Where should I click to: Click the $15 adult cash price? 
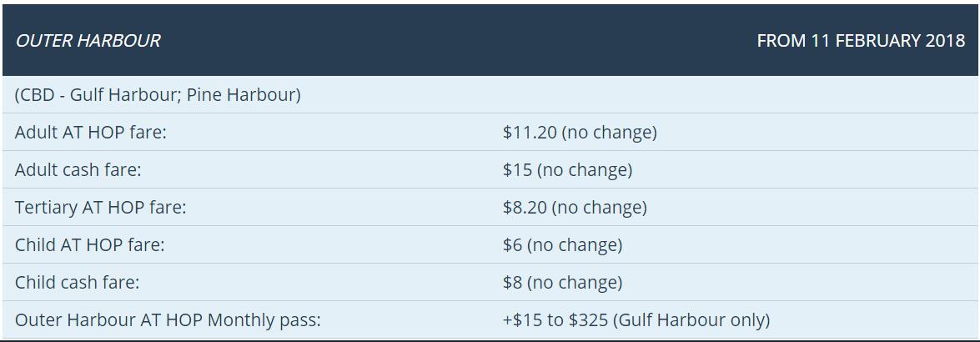pos(517,169)
